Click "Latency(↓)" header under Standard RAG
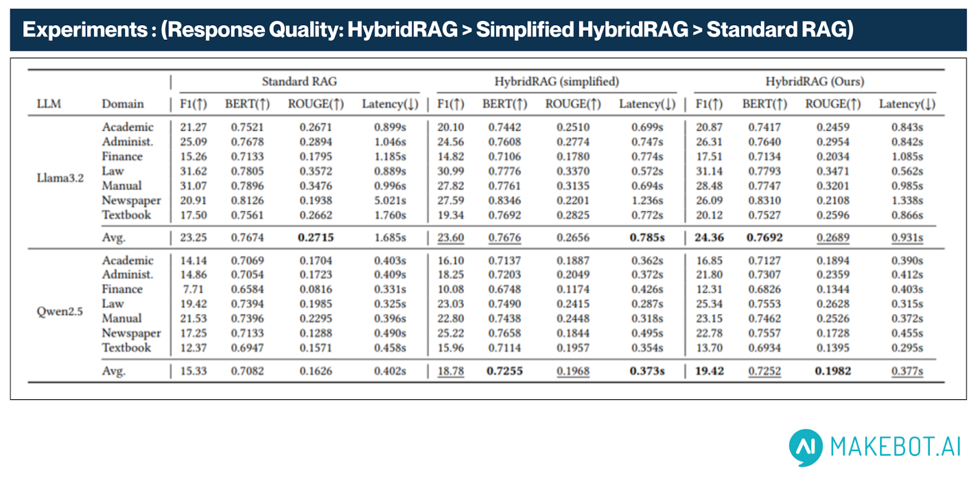Screen dimensions: 980x491 tap(390, 104)
